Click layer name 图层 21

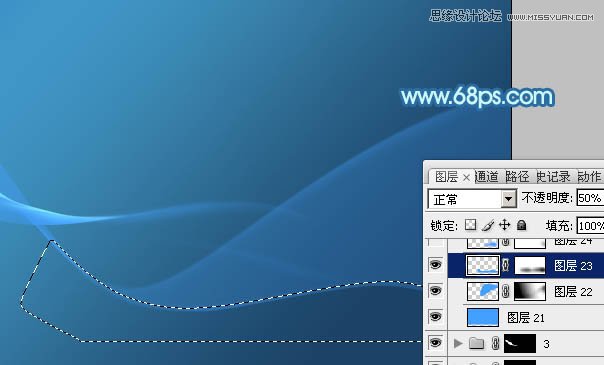526,318
